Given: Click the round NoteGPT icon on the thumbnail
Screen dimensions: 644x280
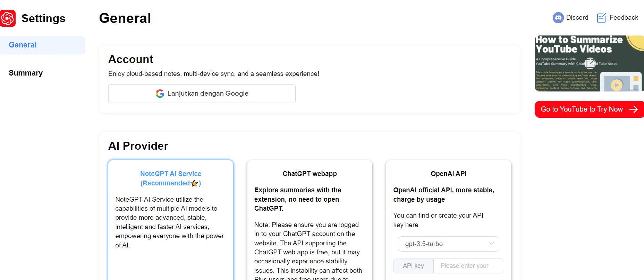Looking at the screenshot, I should click(x=590, y=63).
